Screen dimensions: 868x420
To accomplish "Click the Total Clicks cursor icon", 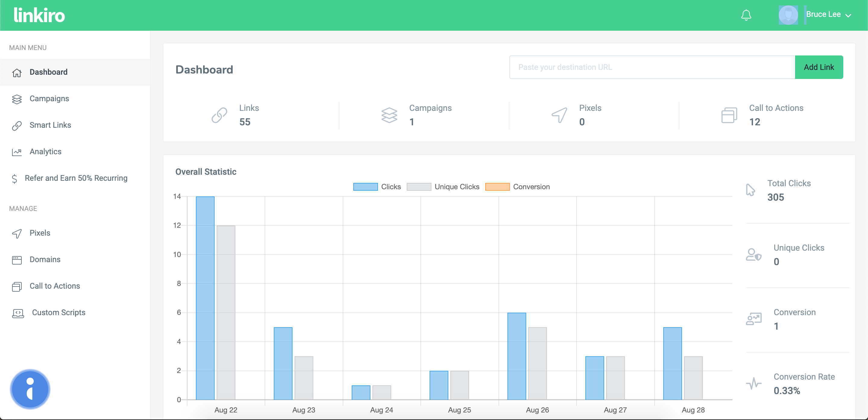I will (750, 190).
